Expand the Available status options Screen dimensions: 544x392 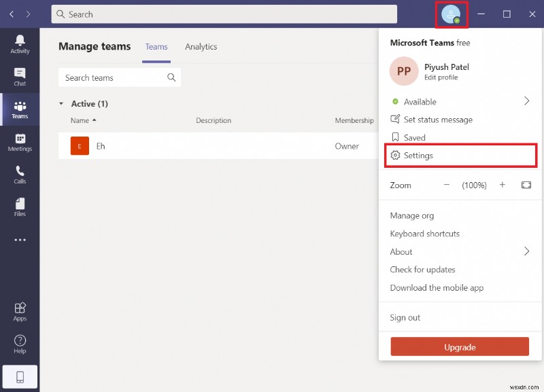[528, 101]
